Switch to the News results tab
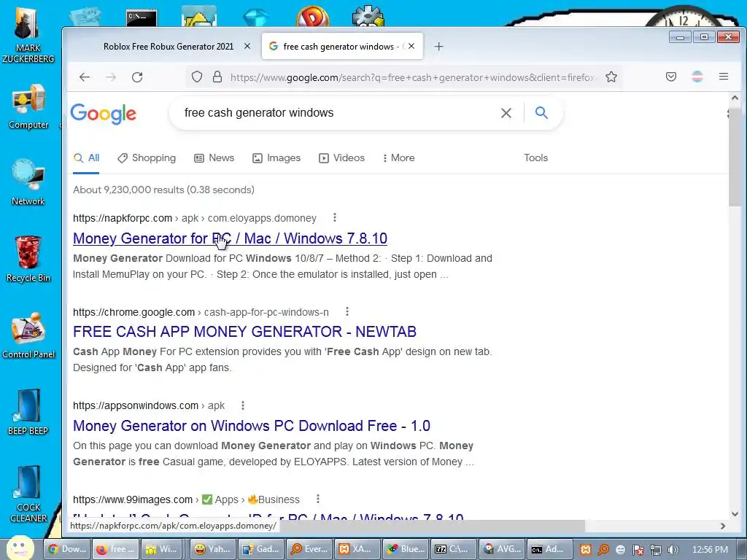The image size is (747, 560). (x=214, y=157)
